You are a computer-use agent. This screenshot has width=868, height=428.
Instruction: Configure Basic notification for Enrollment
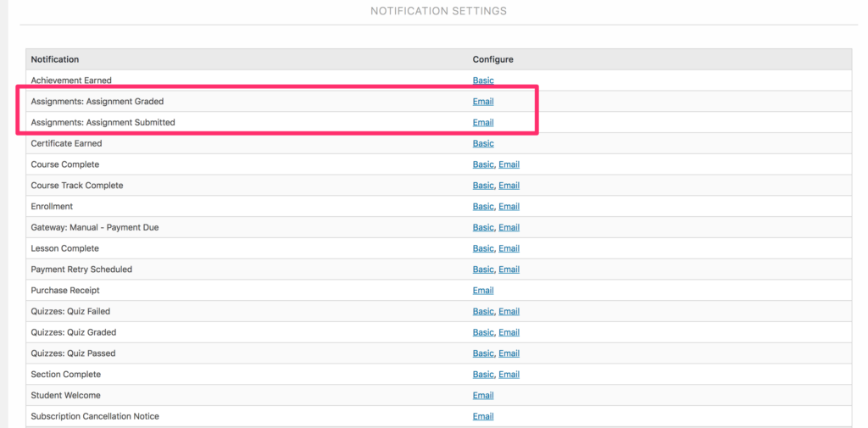point(482,207)
